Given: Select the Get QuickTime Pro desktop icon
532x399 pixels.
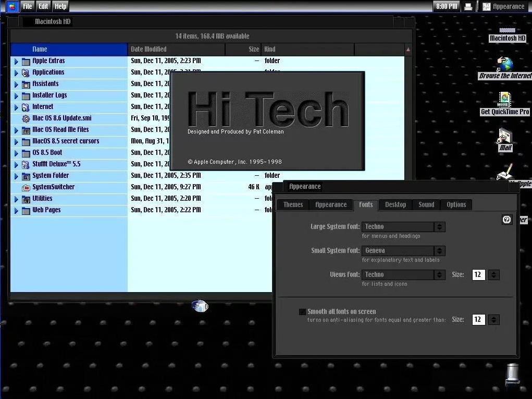Looking at the screenshot, I should (x=505, y=104).
